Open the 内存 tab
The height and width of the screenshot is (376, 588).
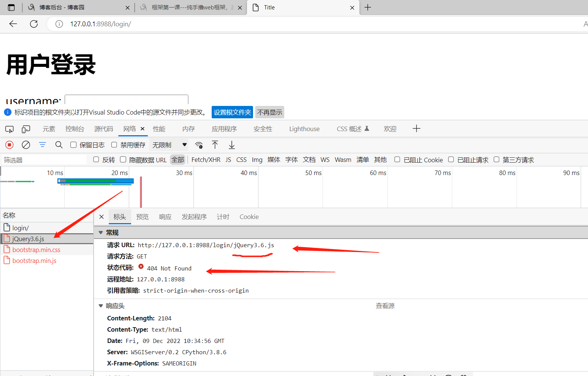point(189,129)
